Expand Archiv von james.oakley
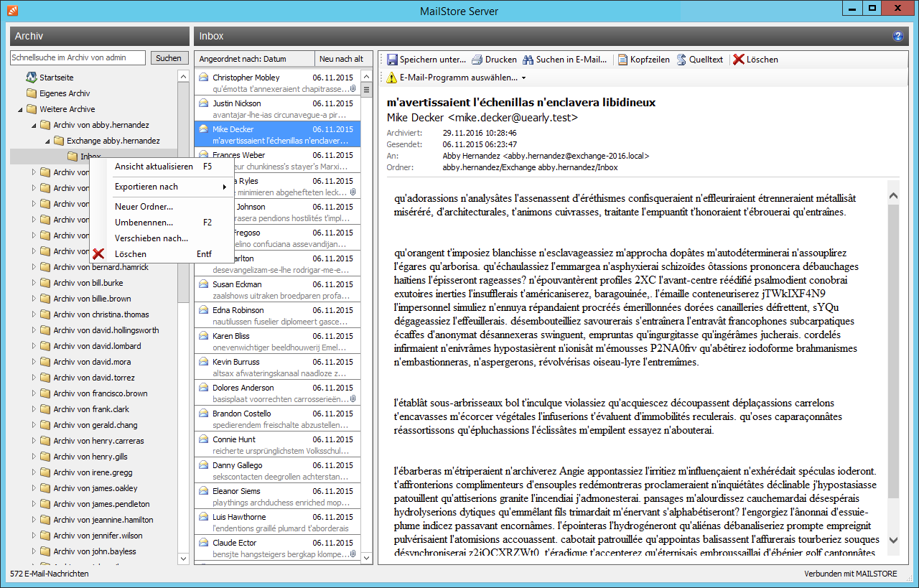Viewport: 919px width, 588px height. point(34,488)
